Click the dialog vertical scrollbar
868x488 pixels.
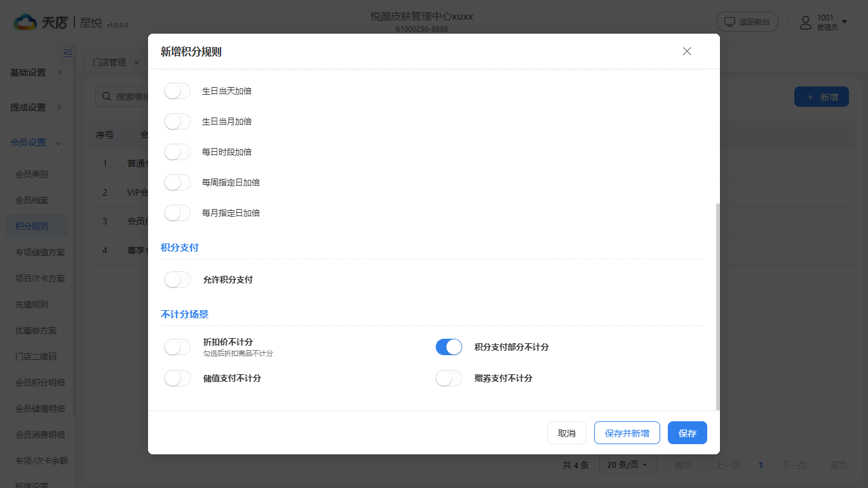click(x=718, y=306)
